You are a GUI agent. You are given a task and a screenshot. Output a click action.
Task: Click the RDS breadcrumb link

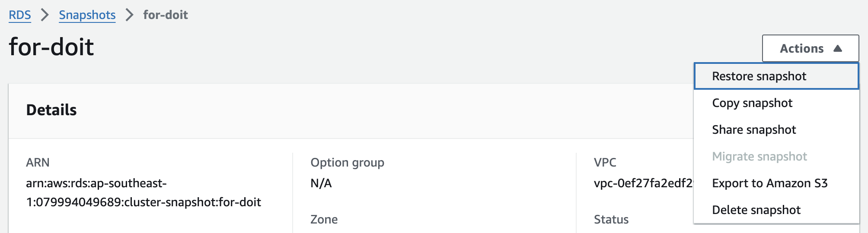[x=20, y=15]
